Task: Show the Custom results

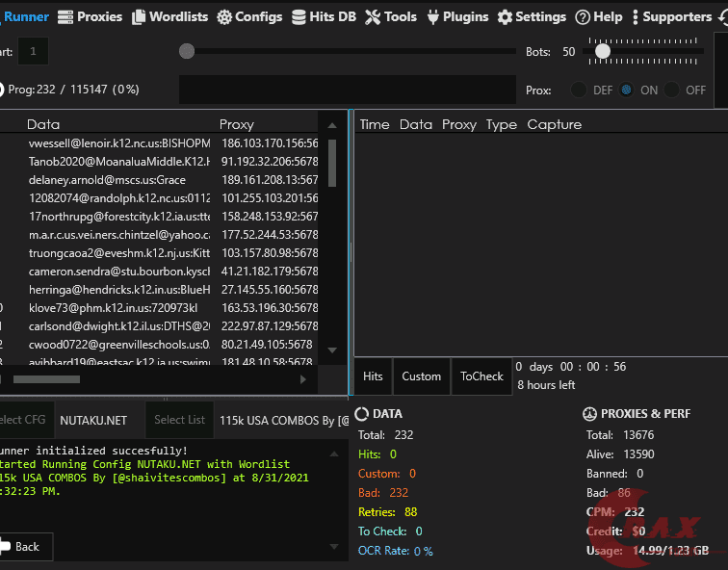Action: tap(421, 376)
